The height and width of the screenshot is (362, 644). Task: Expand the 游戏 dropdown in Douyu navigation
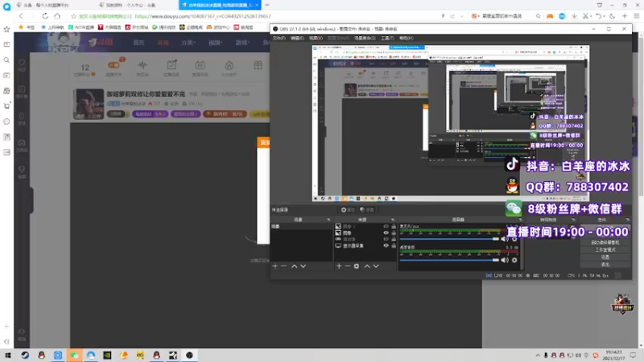point(242,43)
